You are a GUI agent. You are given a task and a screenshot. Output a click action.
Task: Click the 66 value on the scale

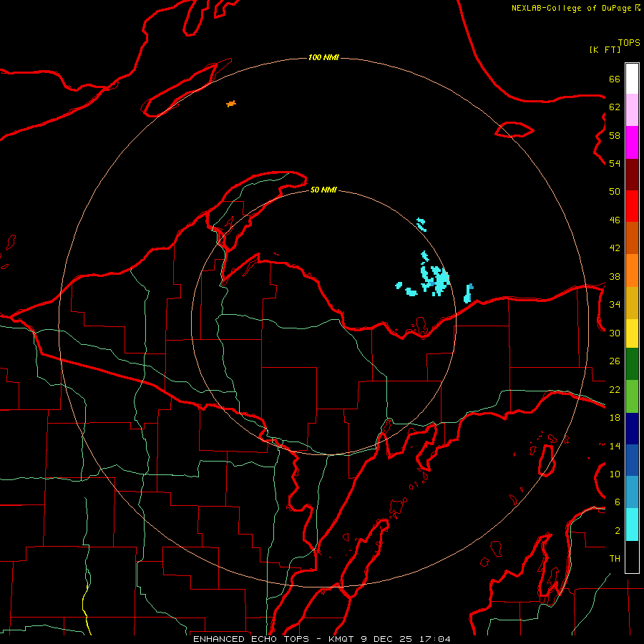[615, 79]
